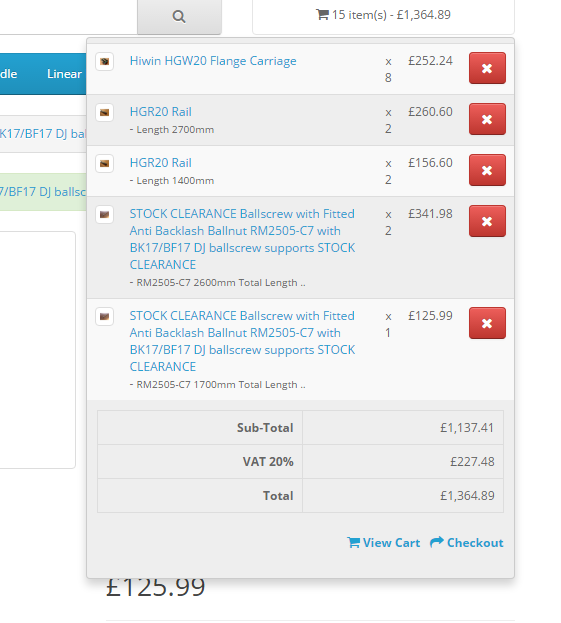Click the price £156.60 of 1400mm rail
The width and height of the screenshot is (561, 623).
point(430,163)
